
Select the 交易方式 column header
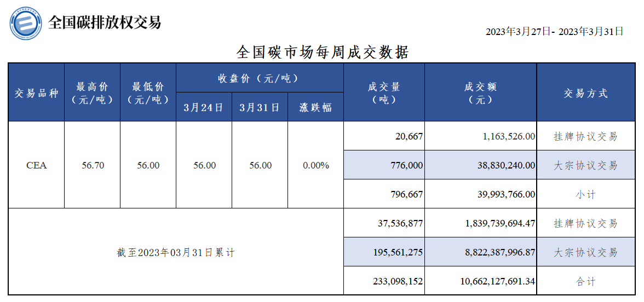[586, 92]
